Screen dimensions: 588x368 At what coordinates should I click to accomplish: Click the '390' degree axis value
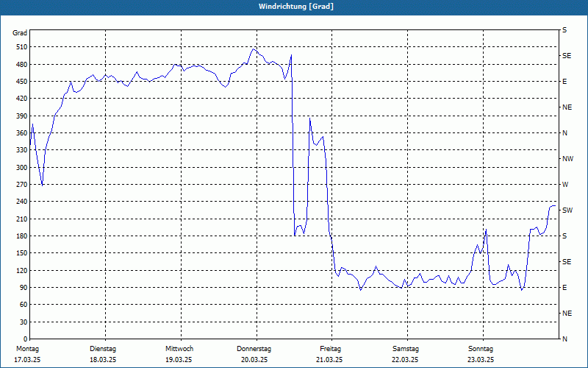coord(22,116)
